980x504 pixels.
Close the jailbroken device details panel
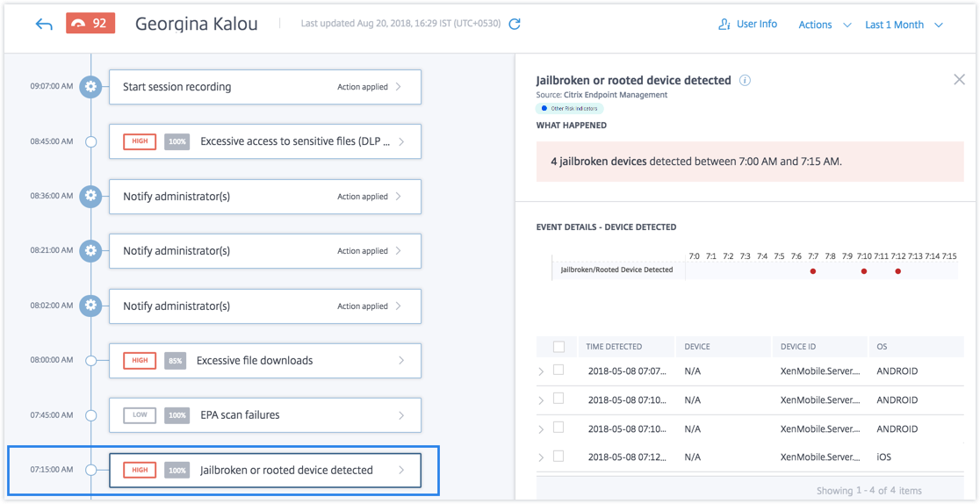pyautogui.click(x=959, y=80)
